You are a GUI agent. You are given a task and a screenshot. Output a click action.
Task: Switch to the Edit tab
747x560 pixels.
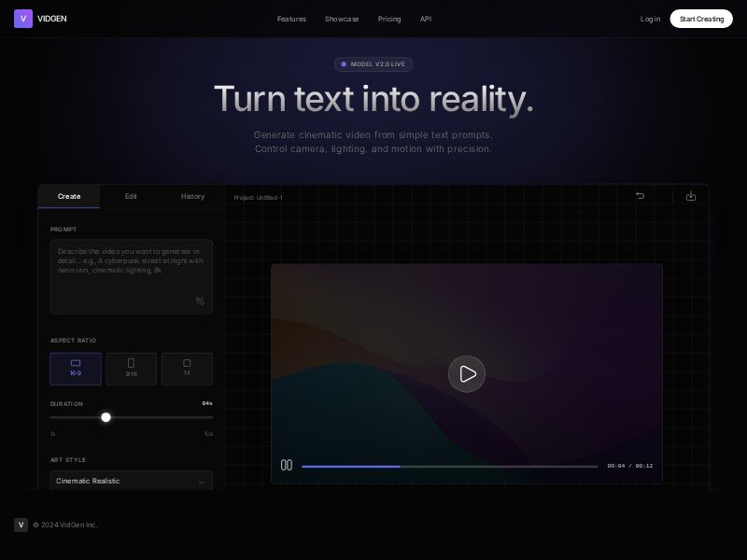(131, 196)
